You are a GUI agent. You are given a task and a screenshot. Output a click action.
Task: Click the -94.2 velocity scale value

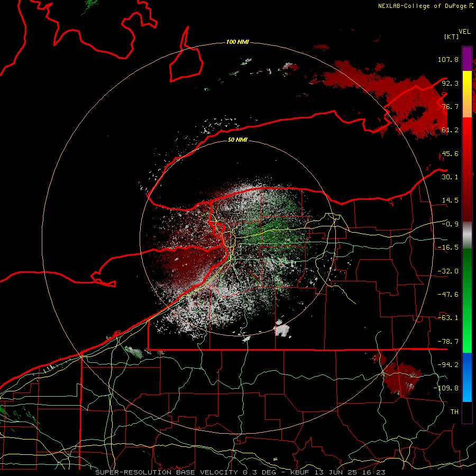click(448, 365)
